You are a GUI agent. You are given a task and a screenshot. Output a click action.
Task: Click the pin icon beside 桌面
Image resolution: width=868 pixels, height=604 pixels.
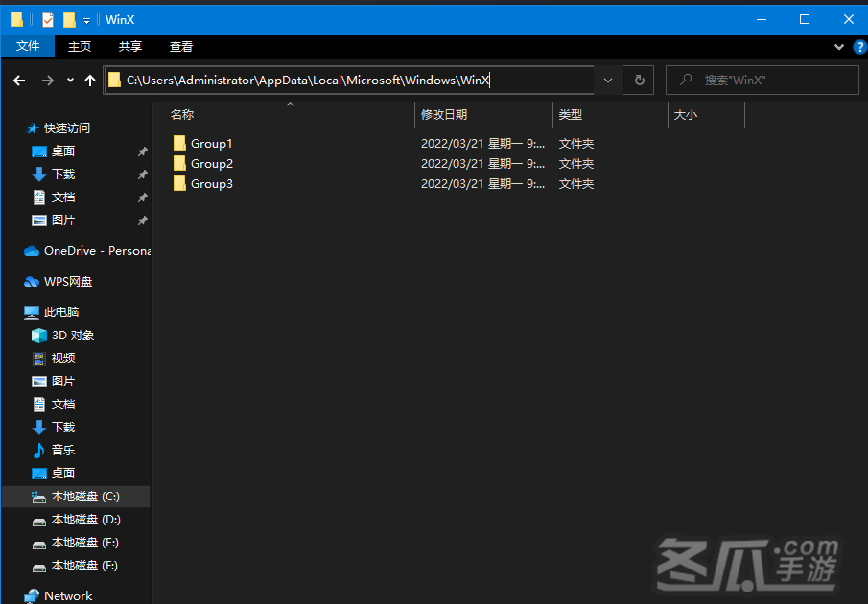point(142,151)
